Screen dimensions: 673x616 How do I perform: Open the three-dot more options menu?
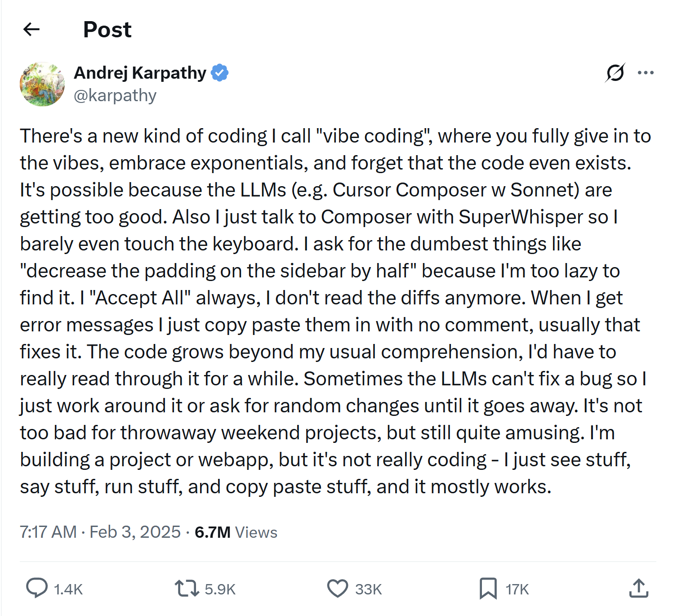pyautogui.click(x=646, y=72)
